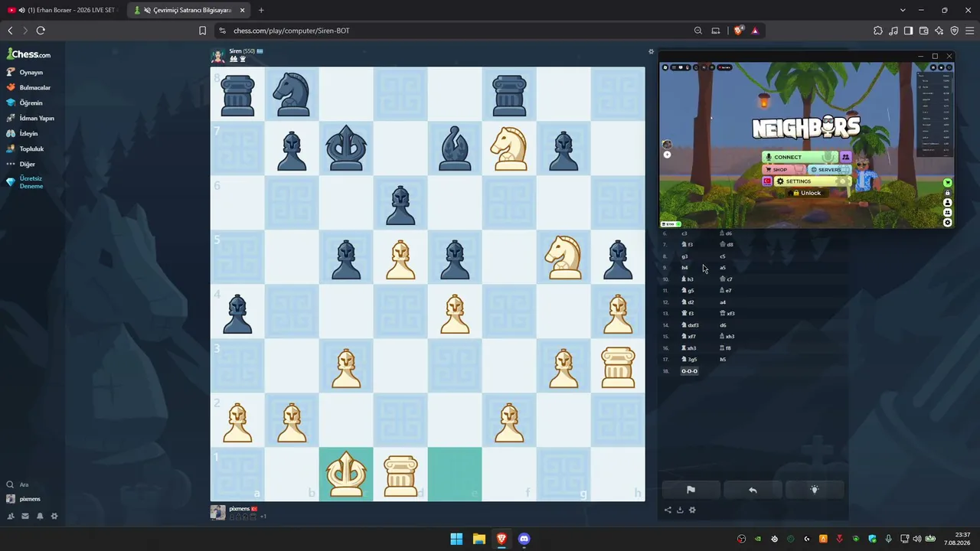The image size is (980, 551).
Task: Click the white rook on h3
Action: (618, 366)
